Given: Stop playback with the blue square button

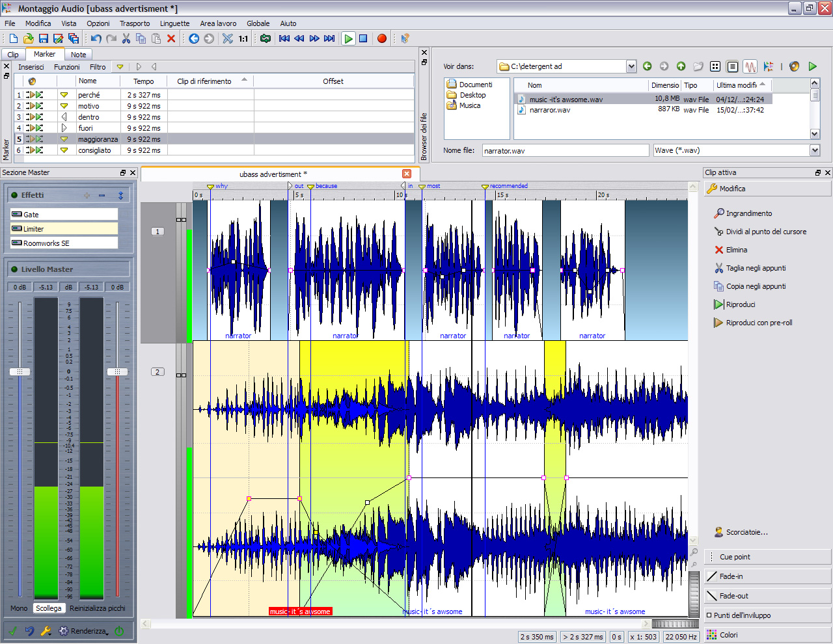Looking at the screenshot, I should [x=364, y=38].
